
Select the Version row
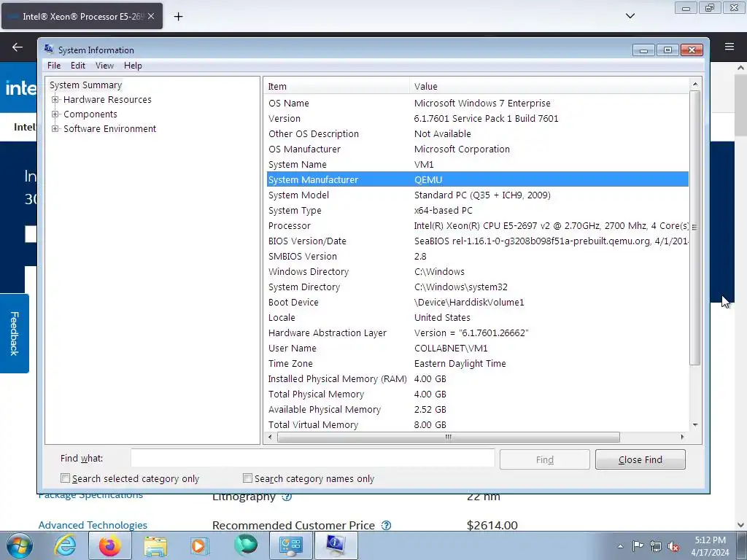[x=477, y=119]
